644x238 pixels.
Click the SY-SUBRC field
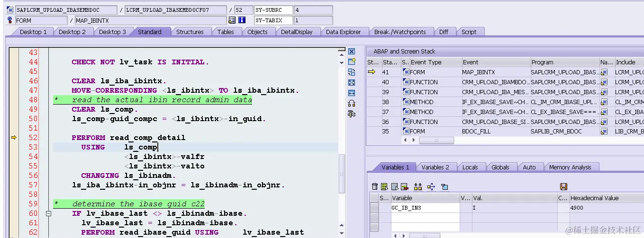pos(273,9)
